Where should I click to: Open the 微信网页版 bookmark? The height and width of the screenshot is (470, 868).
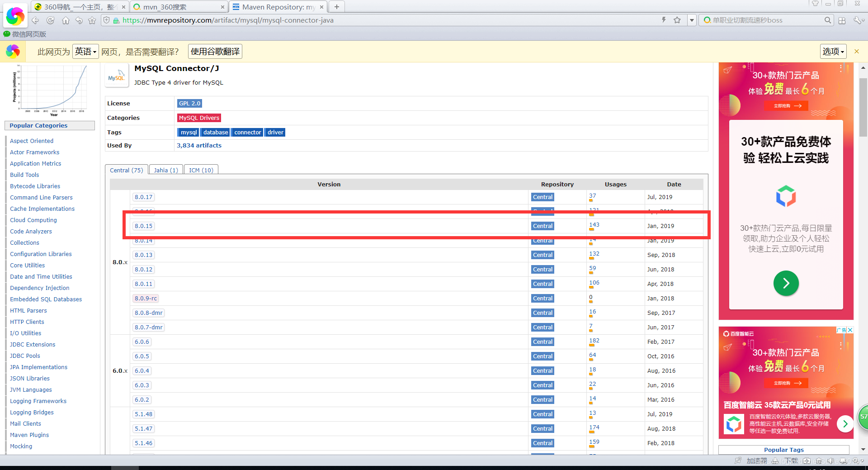point(25,34)
